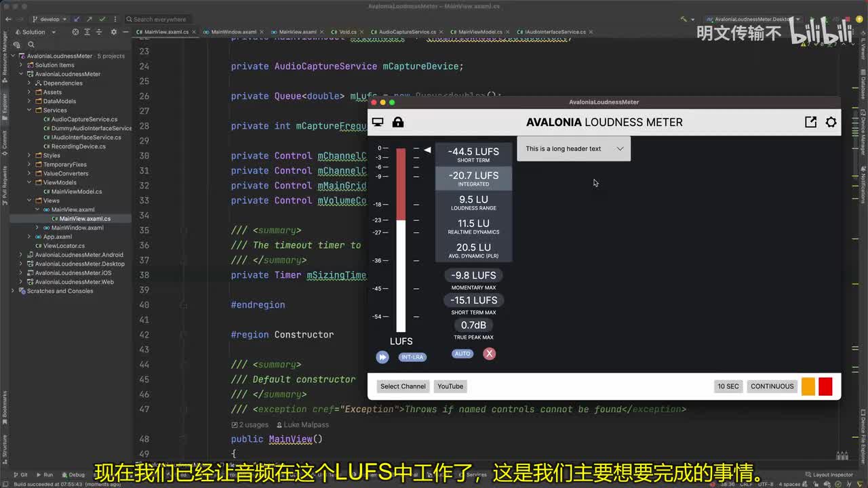
Task: Click the loudness level meter bar
Action: tap(401, 240)
